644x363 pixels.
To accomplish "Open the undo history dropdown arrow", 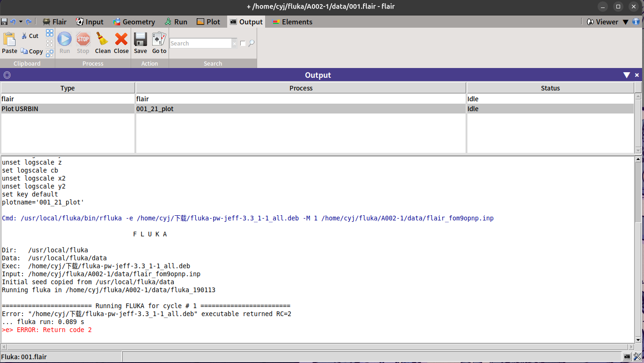I will point(21,22).
